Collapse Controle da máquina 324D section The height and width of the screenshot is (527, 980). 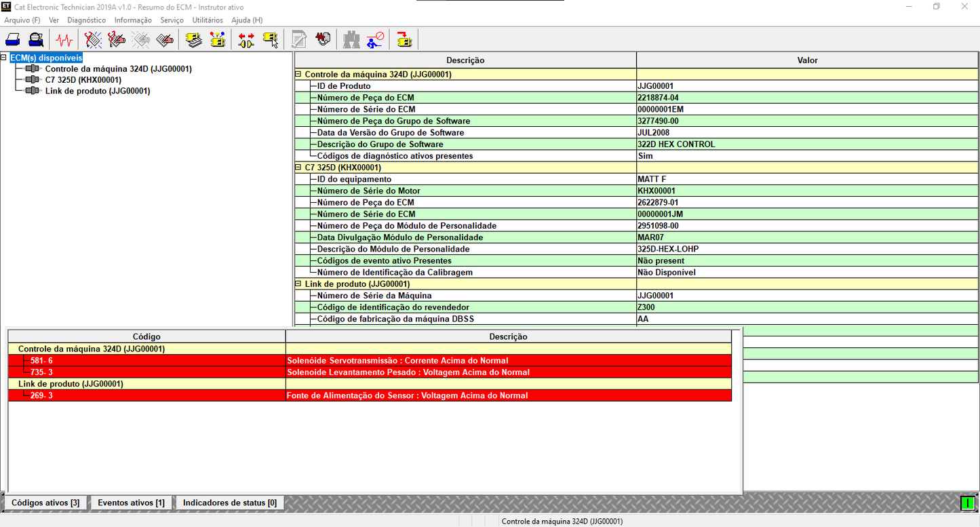(298, 75)
